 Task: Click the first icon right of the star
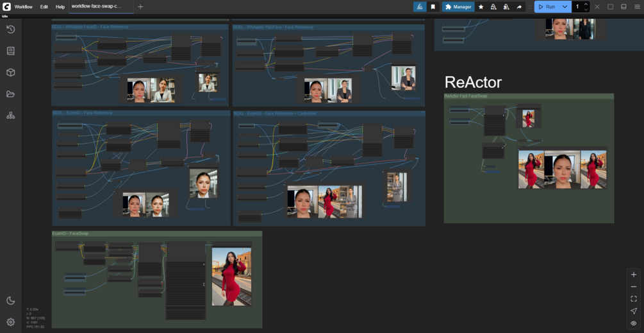[493, 6]
